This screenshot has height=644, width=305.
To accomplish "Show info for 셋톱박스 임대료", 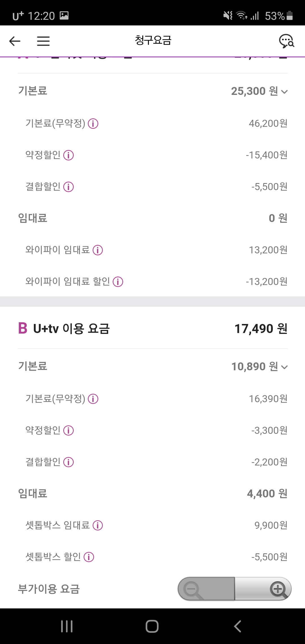I will pyautogui.click(x=98, y=525).
